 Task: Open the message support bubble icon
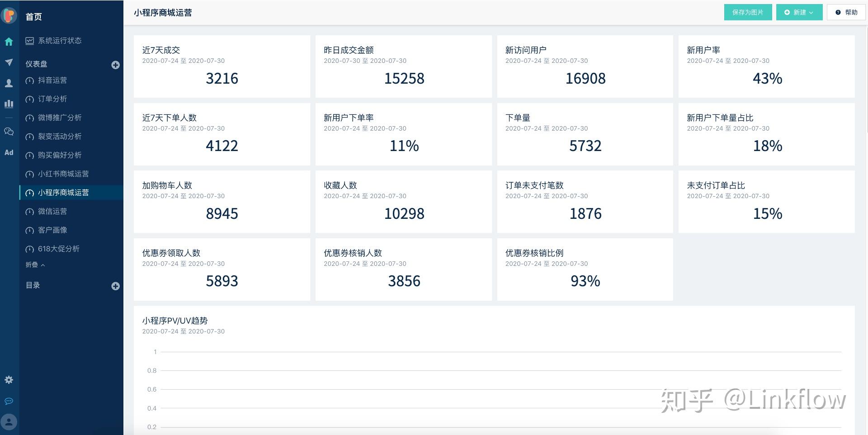(x=9, y=401)
